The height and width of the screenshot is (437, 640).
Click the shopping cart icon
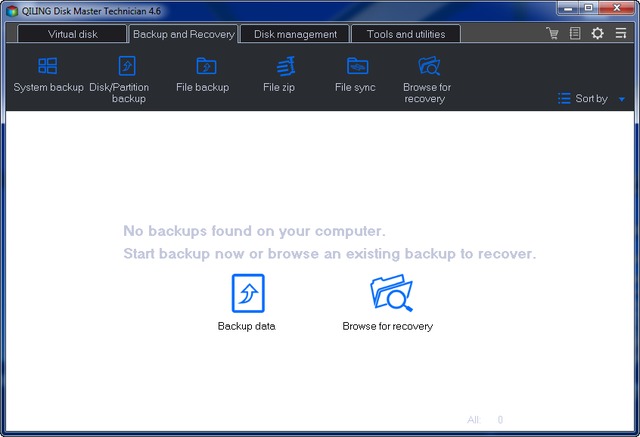click(553, 34)
